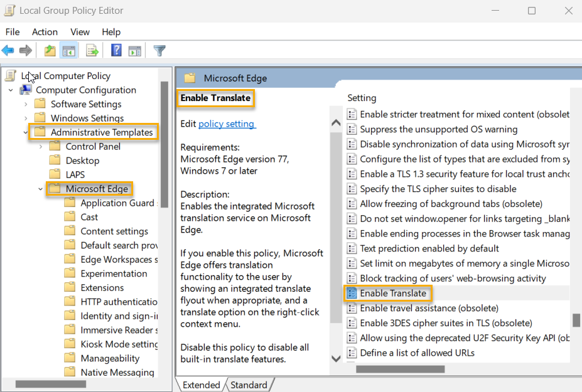Click the Up one level folder icon

coord(49,50)
